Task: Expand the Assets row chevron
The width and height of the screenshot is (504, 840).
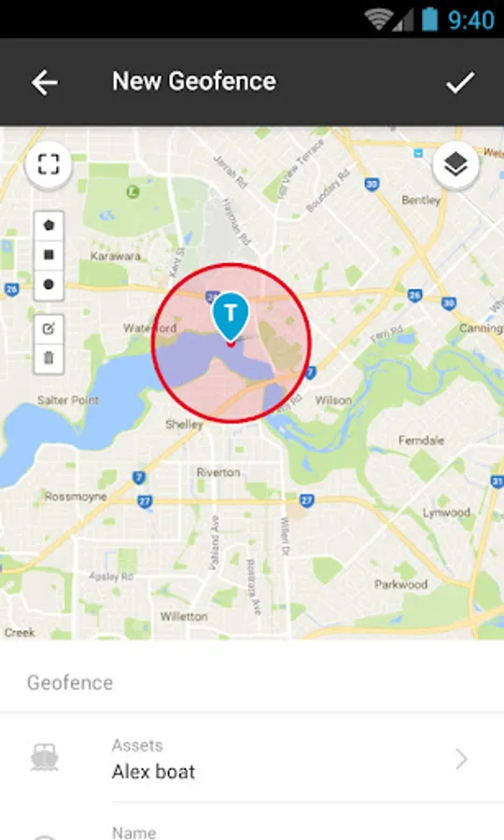Action: (461, 759)
